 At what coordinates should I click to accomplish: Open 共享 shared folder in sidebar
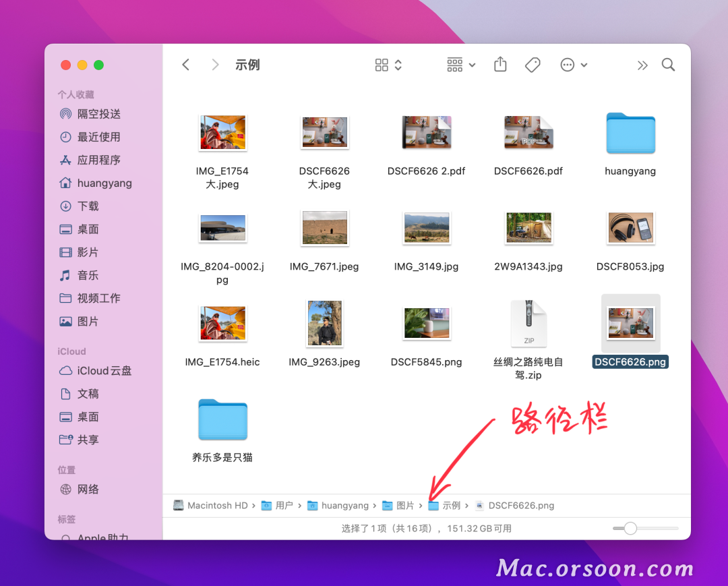80,440
